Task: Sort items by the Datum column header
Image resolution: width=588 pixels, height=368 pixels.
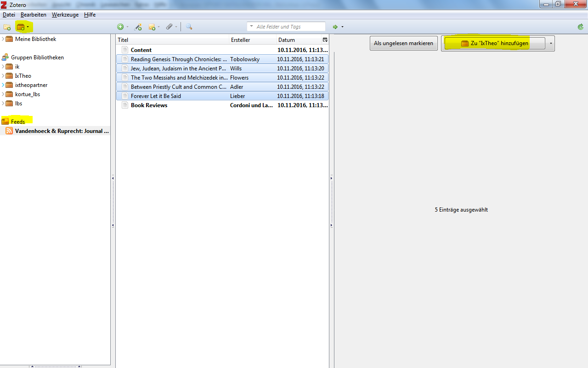Action: pyautogui.click(x=299, y=40)
